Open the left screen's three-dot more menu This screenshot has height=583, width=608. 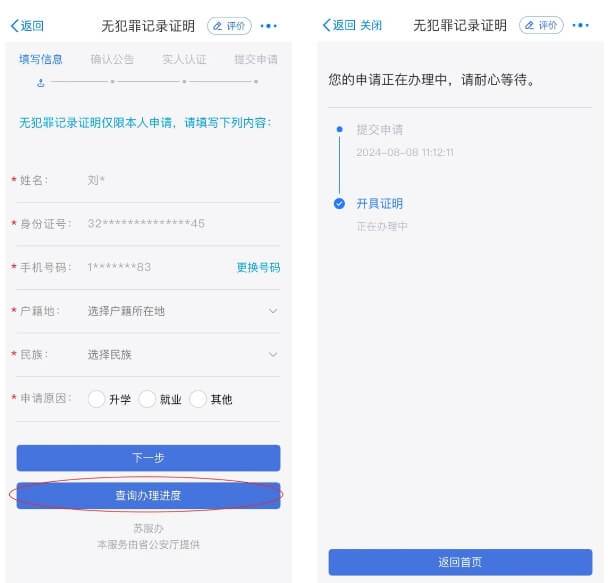tap(268, 26)
